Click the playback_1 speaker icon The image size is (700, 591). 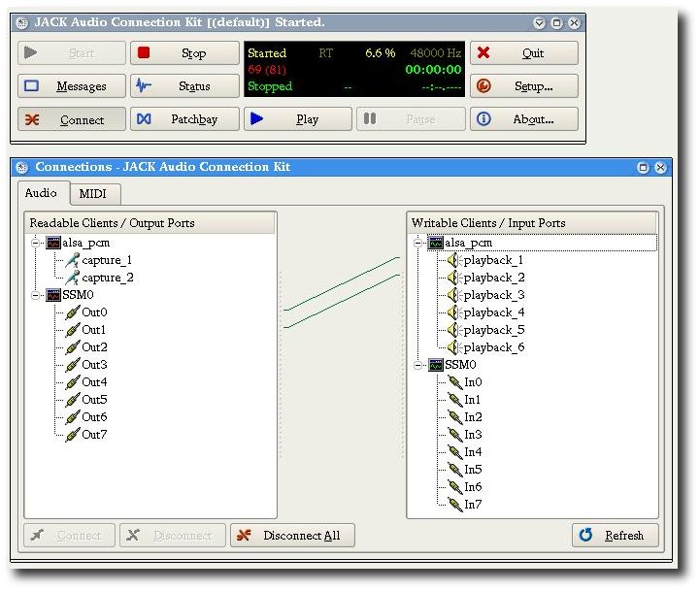(454, 260)
